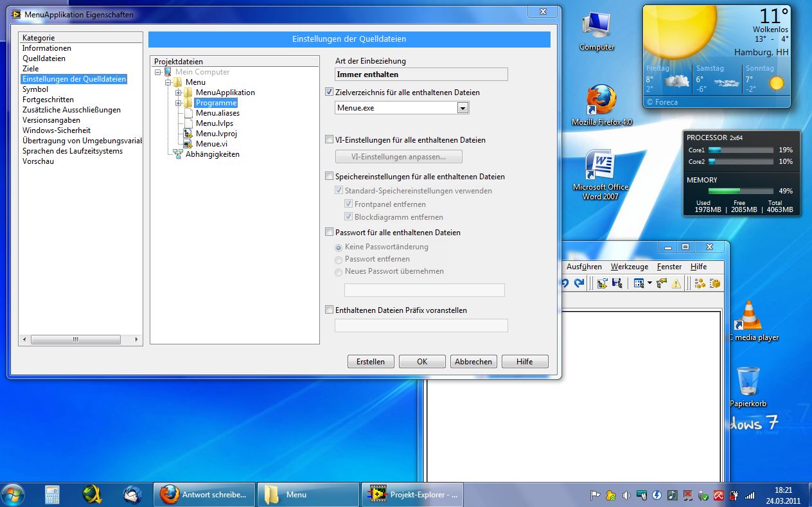This screenshot has width=812, height=507.
Task: Open the Ausführen menu in Projekt-Explorer
Action: point(584,267)
